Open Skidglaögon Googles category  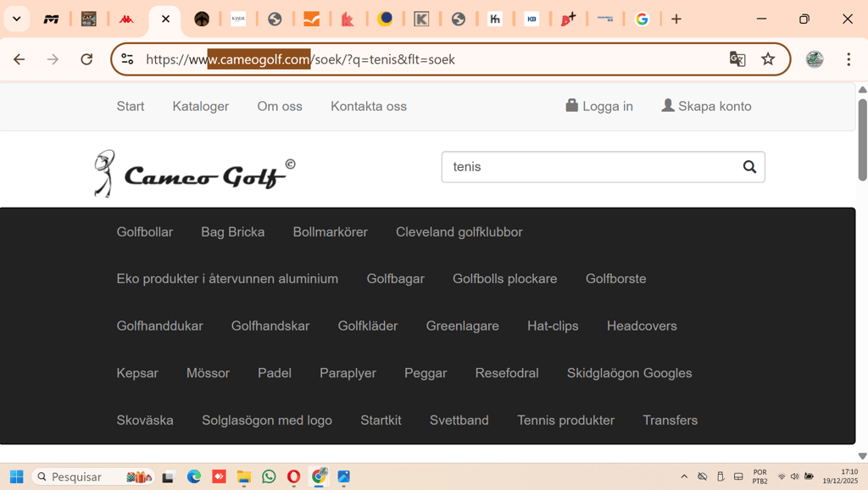(x=629, y=373)
